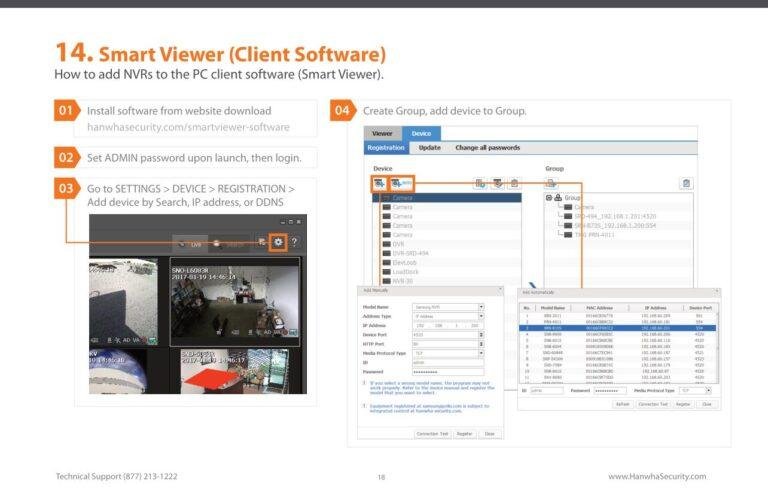Click the layout icon left of the gear

coord(262,242)
